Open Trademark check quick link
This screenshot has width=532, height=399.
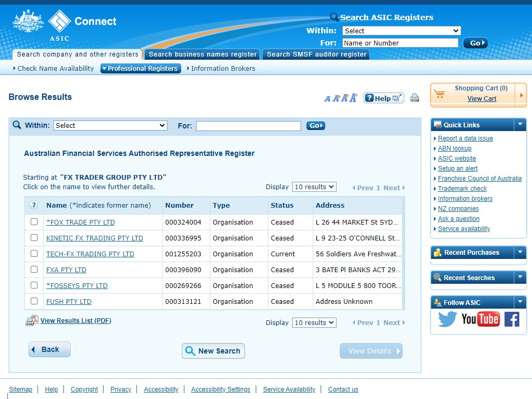point(462,189)
